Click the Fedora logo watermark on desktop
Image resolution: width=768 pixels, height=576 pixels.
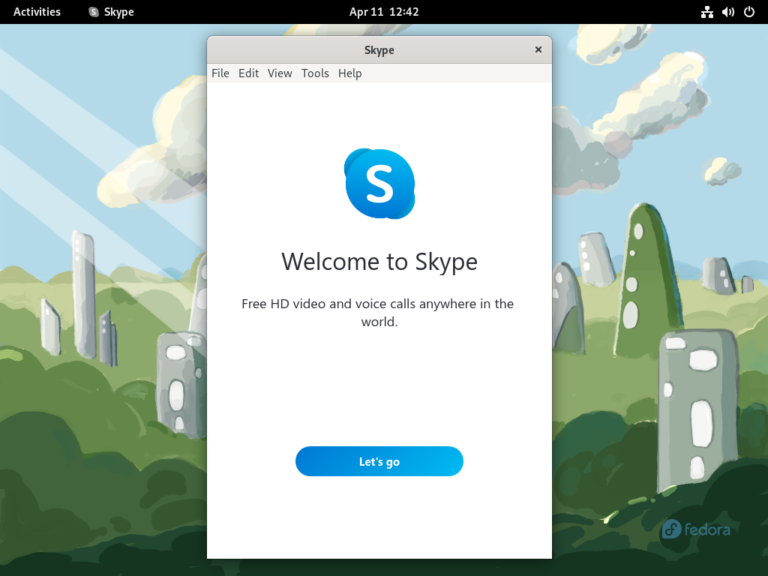[x=696, y=529]
